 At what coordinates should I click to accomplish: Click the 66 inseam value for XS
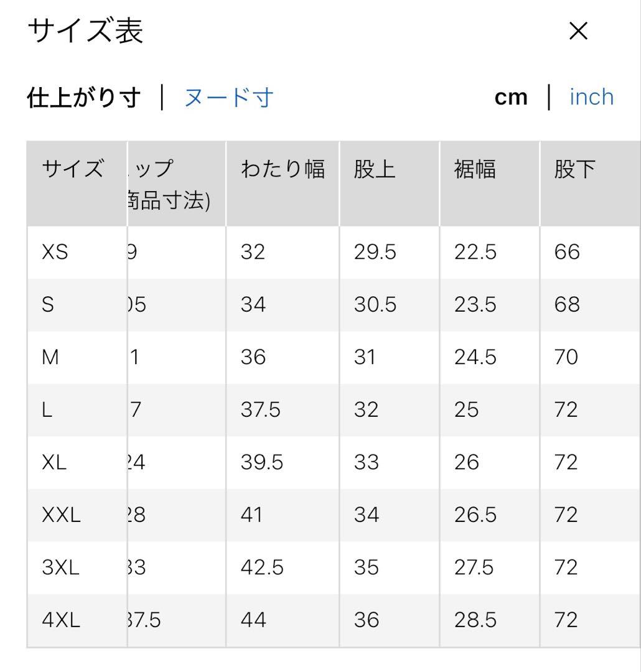tap(567, 251)
